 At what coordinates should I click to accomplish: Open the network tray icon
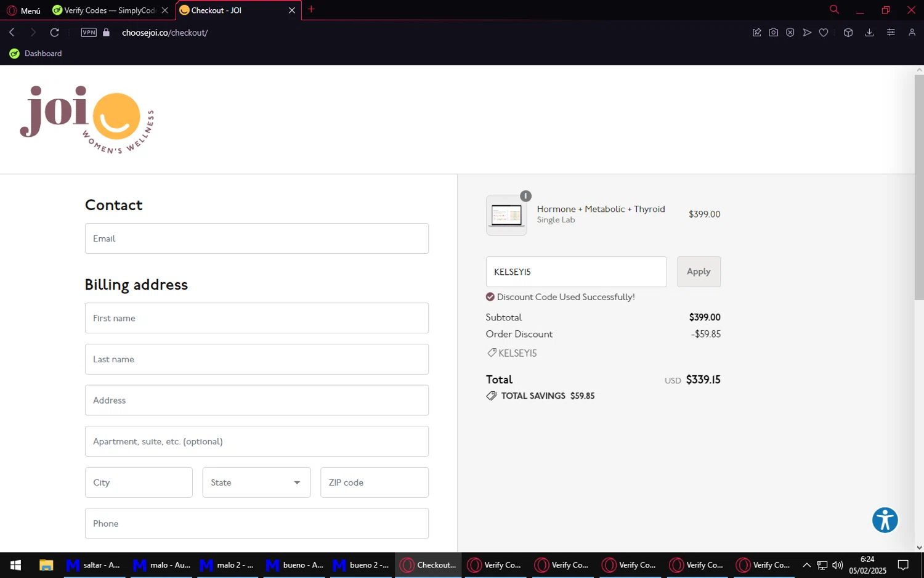(x=822, y=565)
